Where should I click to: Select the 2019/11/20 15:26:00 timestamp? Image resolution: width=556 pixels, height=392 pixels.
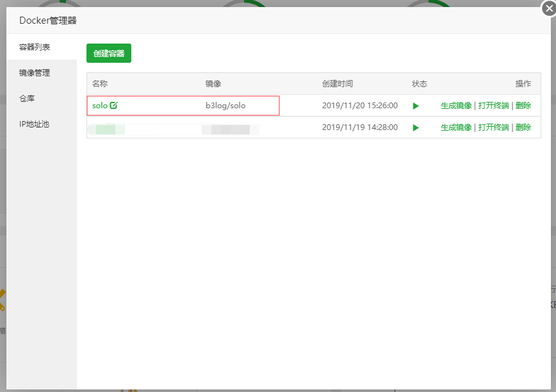pyautogui.click(x=360, y=106)
